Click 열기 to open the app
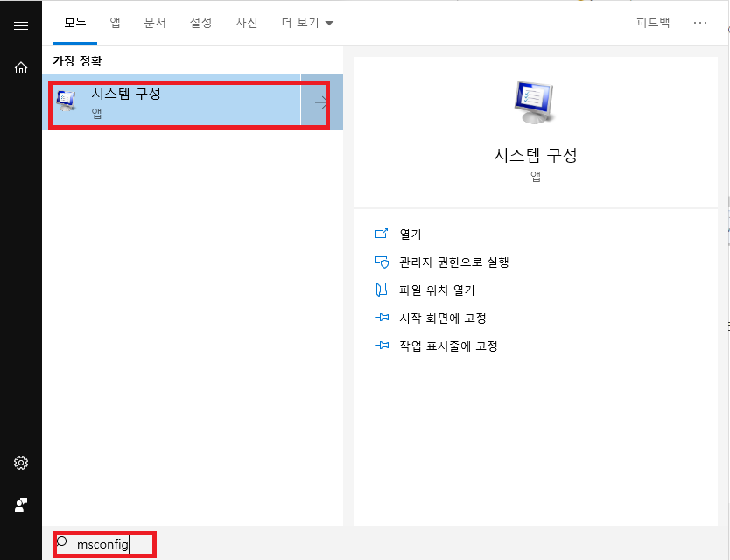The height and width of the screenshot is (560, 730). [411, 234]
